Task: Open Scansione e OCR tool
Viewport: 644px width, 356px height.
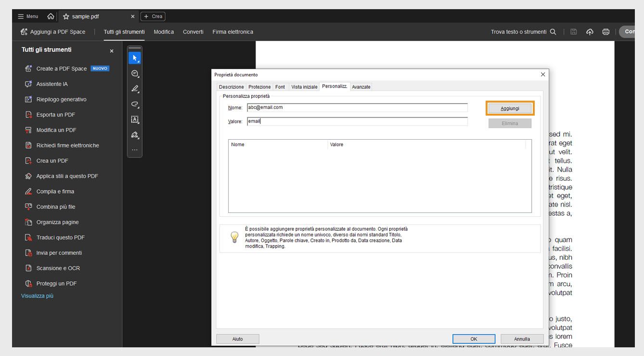Action: tap(52, 268)
